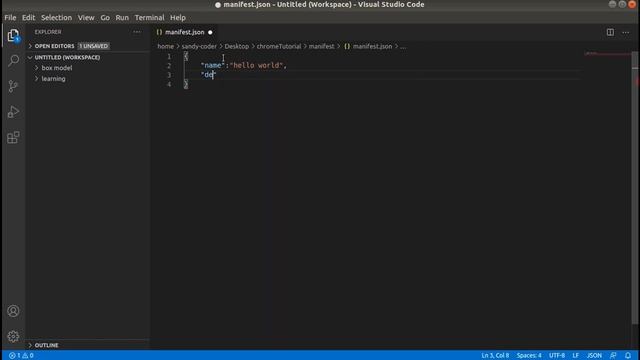640x360 pixels.
Task: Click the 1 UNSAVED badge
Action: 94,46
